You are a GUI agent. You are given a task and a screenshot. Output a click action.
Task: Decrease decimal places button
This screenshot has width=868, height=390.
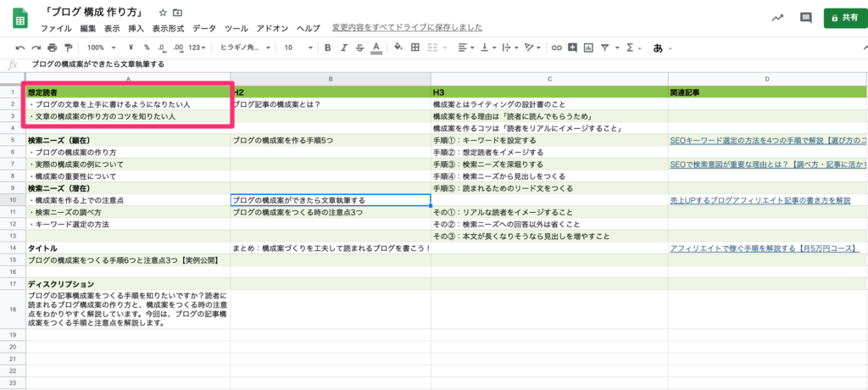point(161,47)
